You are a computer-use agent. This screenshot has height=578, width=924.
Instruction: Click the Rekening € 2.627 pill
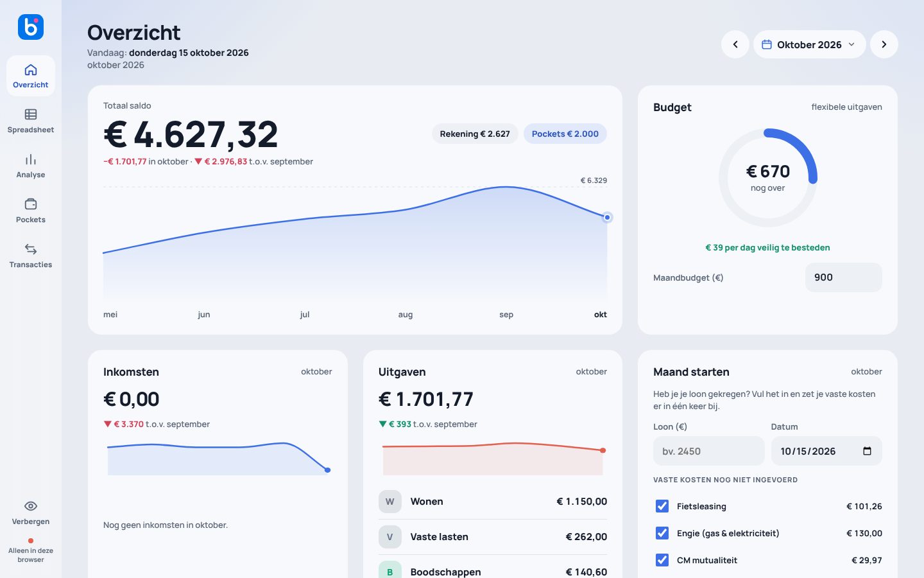point(475,134)
